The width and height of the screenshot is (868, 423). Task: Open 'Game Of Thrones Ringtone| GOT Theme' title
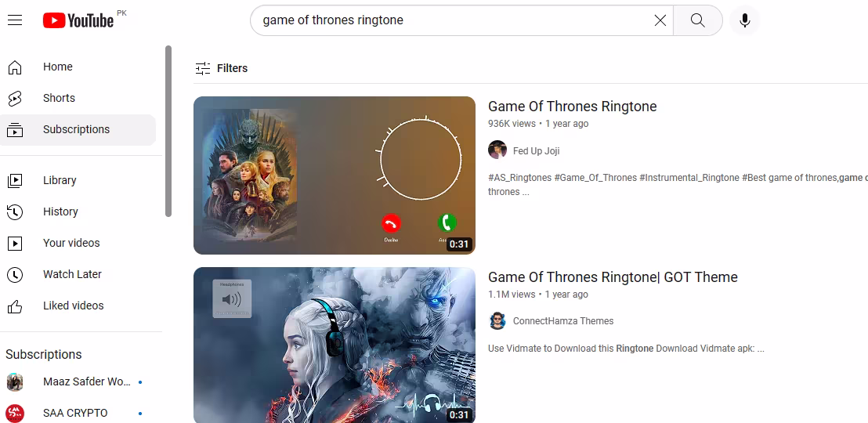click(x=613, y=277)
